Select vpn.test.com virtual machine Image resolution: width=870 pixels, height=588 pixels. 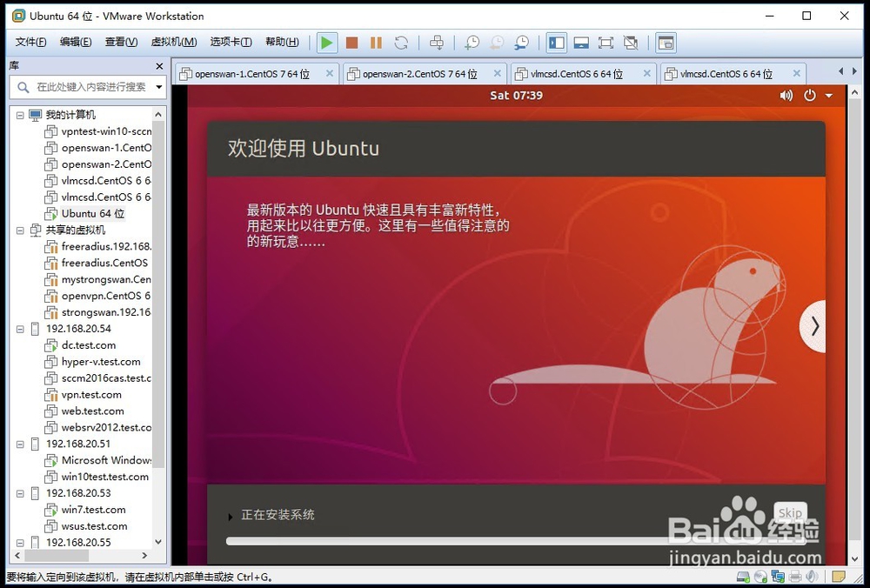84,395
